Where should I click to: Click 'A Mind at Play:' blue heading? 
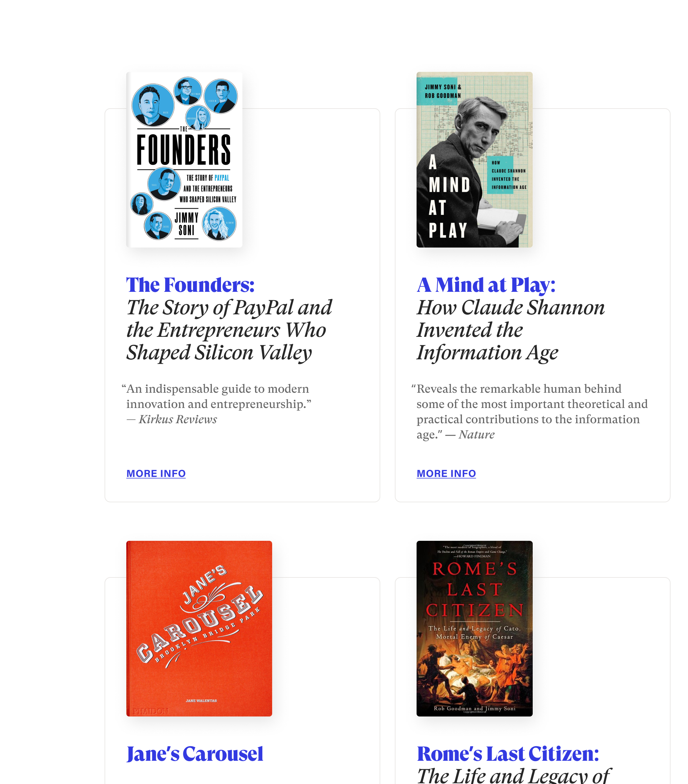point(486,285)
